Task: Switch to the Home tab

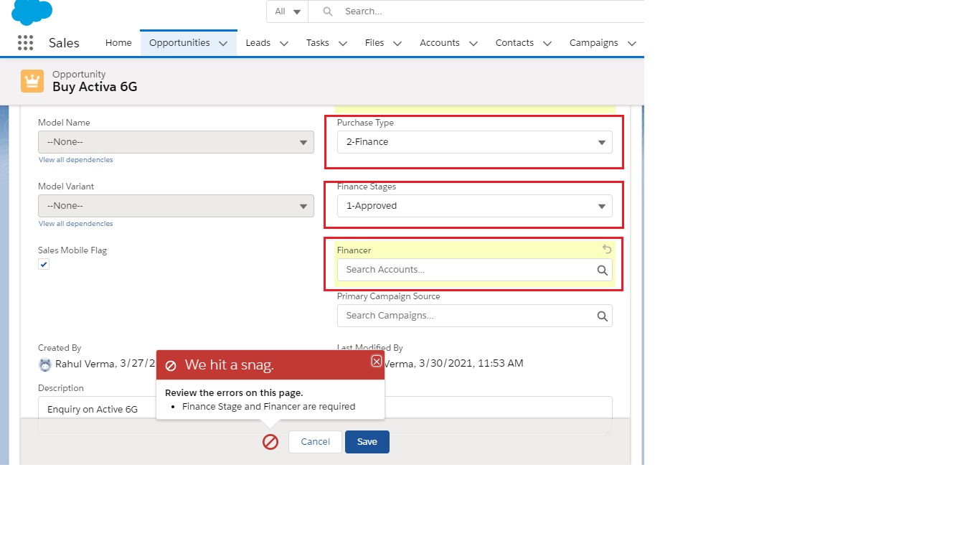Action: [118, 42]
